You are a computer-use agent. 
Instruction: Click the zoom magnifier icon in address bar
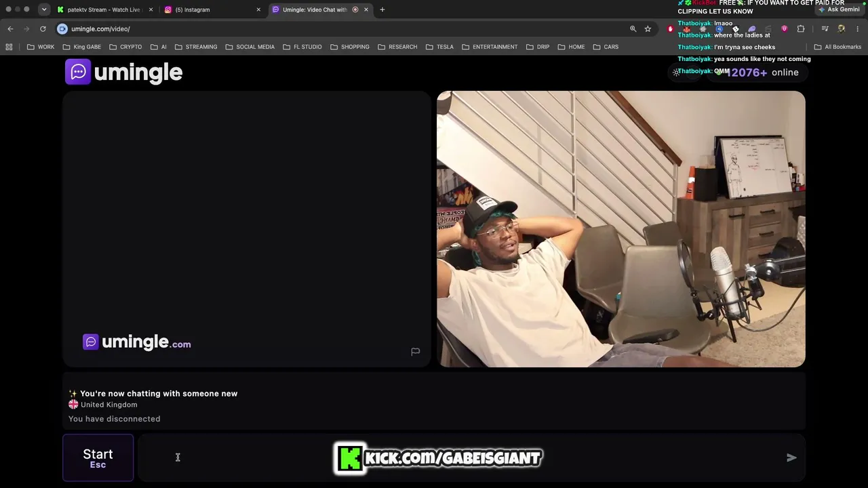pos(633,28)
